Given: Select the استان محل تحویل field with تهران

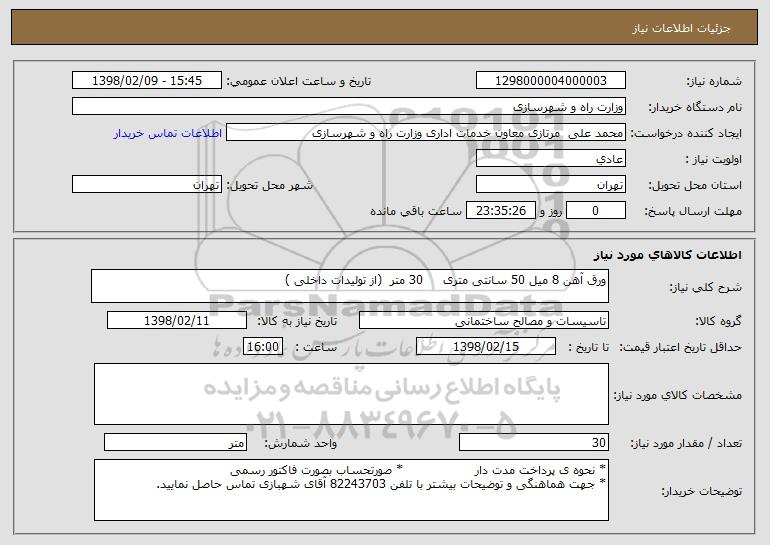Looking at the screenshot, I should [550, 185].
